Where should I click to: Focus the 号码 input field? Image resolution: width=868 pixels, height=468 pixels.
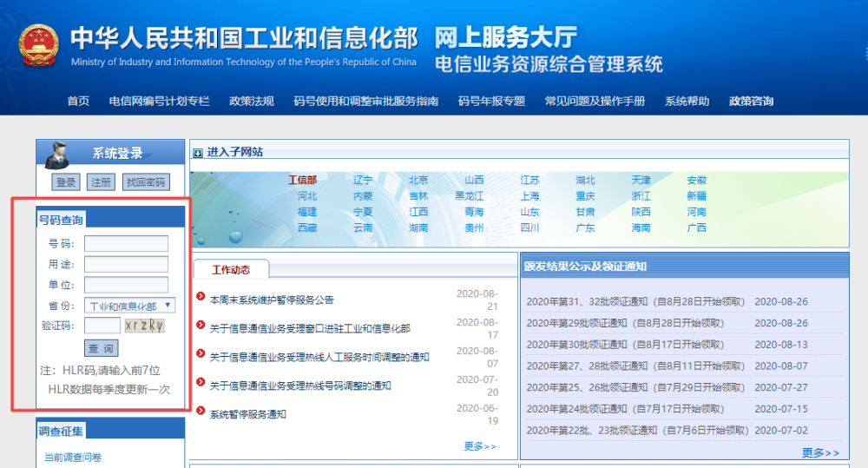[126, 244]
